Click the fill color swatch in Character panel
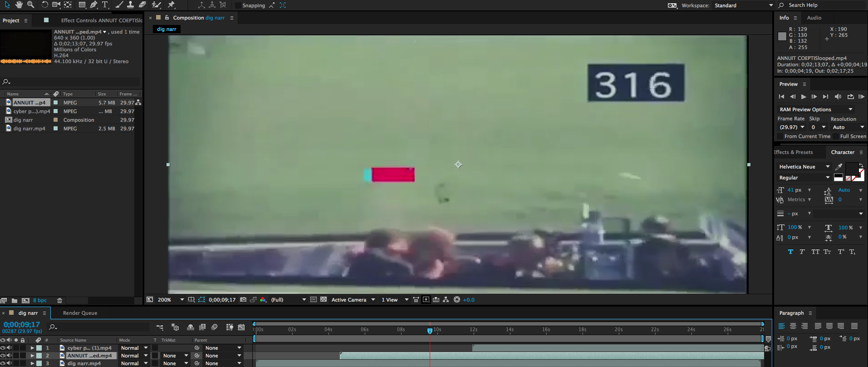 [x=851, y=169]
